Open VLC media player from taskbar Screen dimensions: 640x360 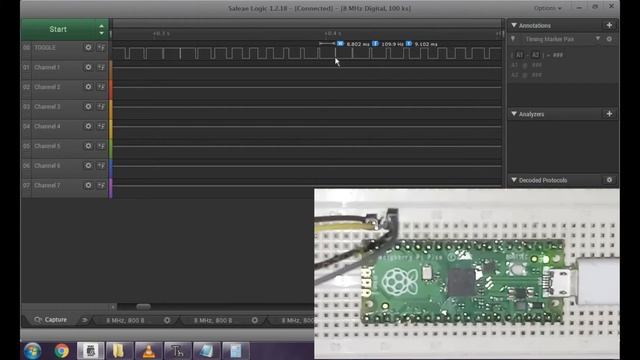[149, 351]
